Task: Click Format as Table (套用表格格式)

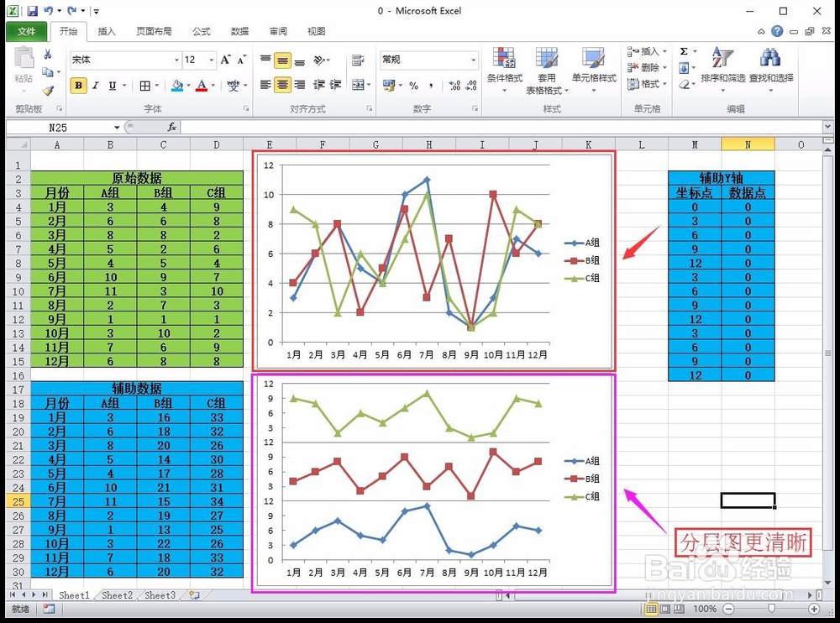Action: [x=547, y=71]
